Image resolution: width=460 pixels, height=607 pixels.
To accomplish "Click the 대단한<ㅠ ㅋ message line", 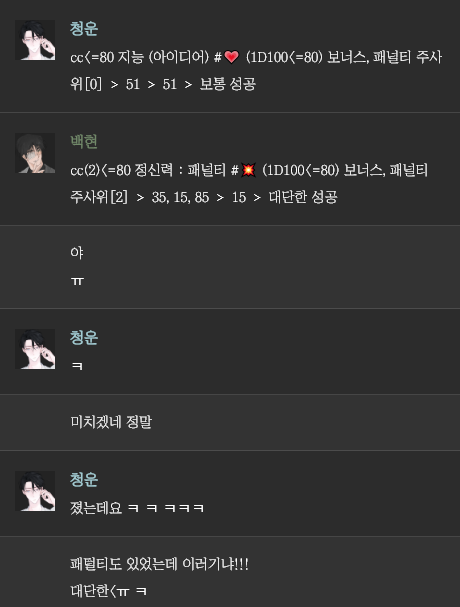I will pyautogui.click(x=108, y=591).
